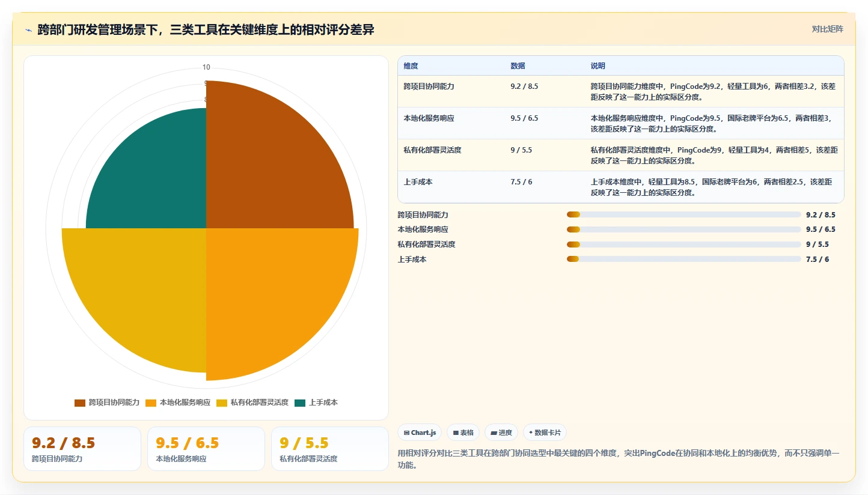The image size is (868, 495).
Task: Click 私有化部署灵活度 label beside its progress bar
Action: coord(426,244)
